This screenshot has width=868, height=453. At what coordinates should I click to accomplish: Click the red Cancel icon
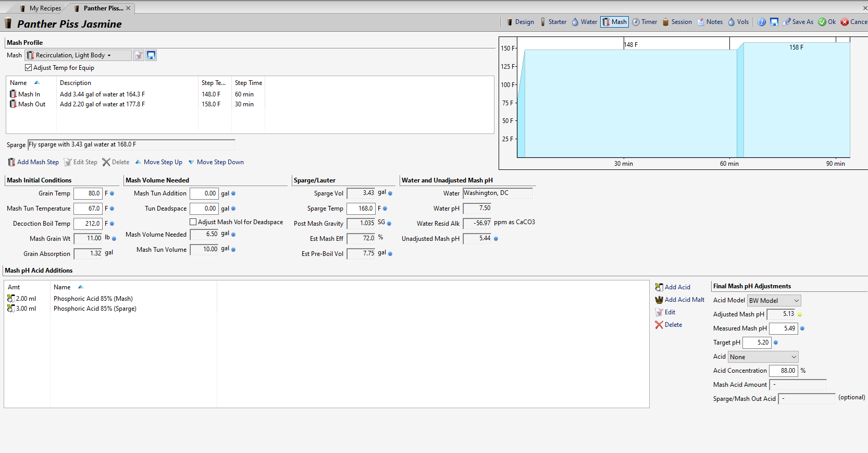tap(845, 22)
